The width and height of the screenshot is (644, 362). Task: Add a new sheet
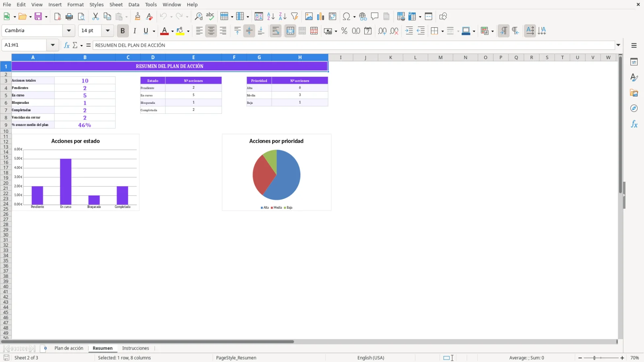[45, 348]
